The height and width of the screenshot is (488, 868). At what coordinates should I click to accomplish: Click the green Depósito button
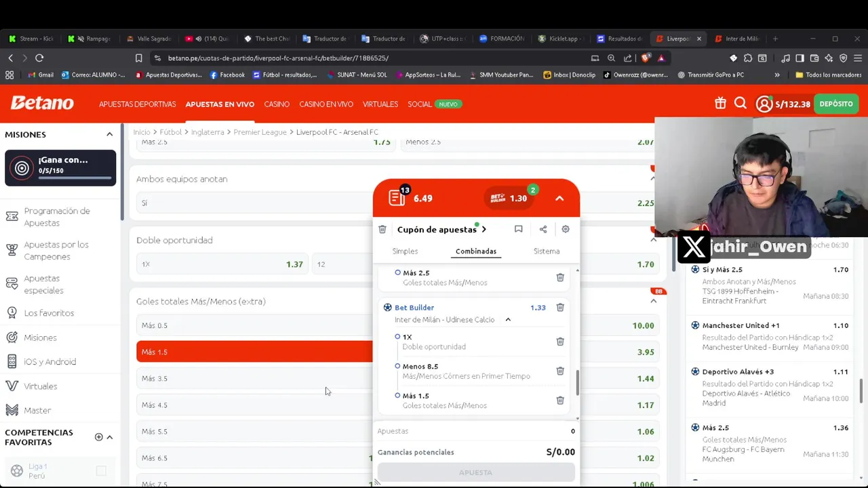(836, 104)
